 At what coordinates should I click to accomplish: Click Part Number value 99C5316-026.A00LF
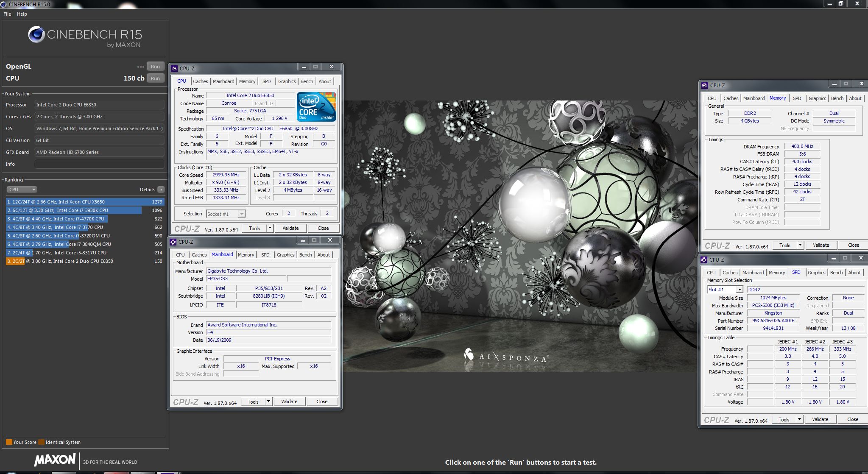[x=773, y=321]
